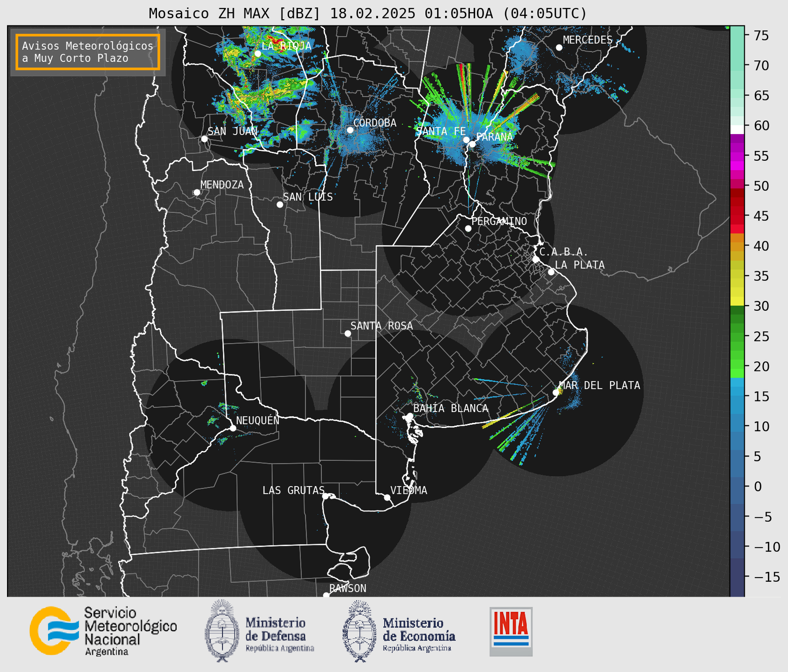Click the Mosaico ZH MAX title text
Image resolution: width=788 pixels, height=672 pixels.
[368, 13]
